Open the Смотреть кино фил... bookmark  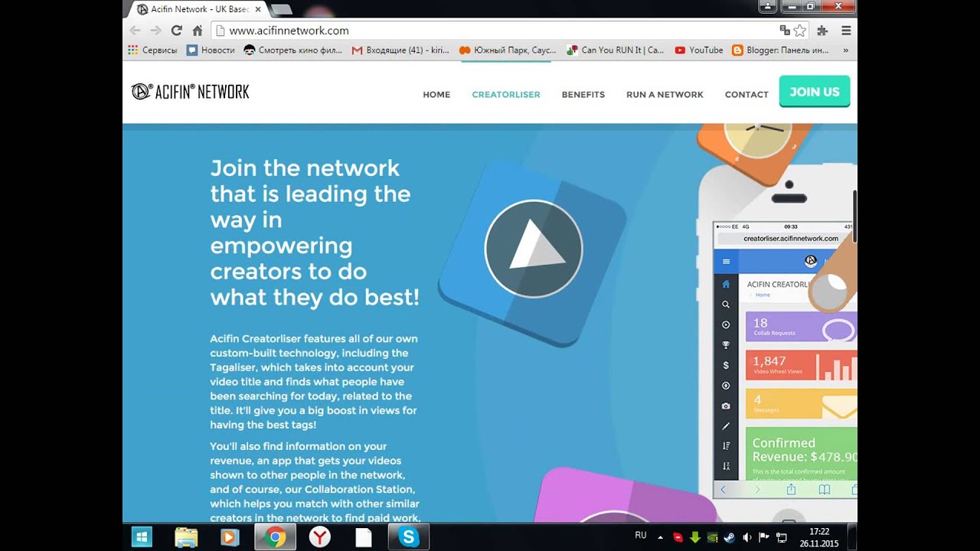pyautogui.click(x=293, y=50)
